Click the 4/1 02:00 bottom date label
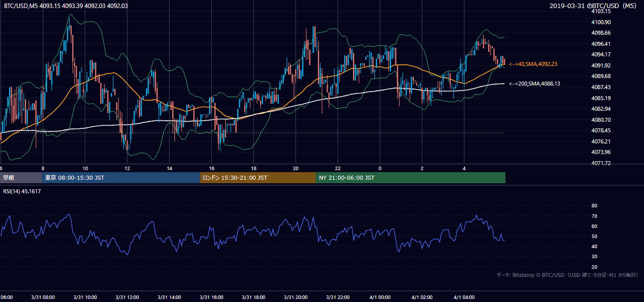 pyautogui.click(x=422, y=297)
